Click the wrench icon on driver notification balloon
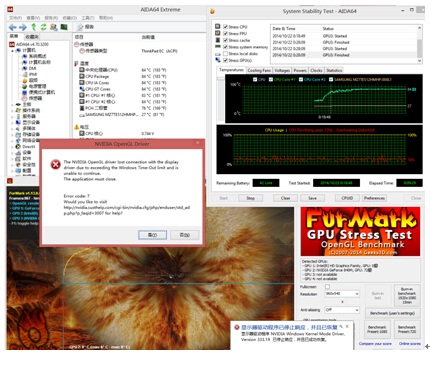The width and height of the screenshot is (430, 369). (341, 326)
